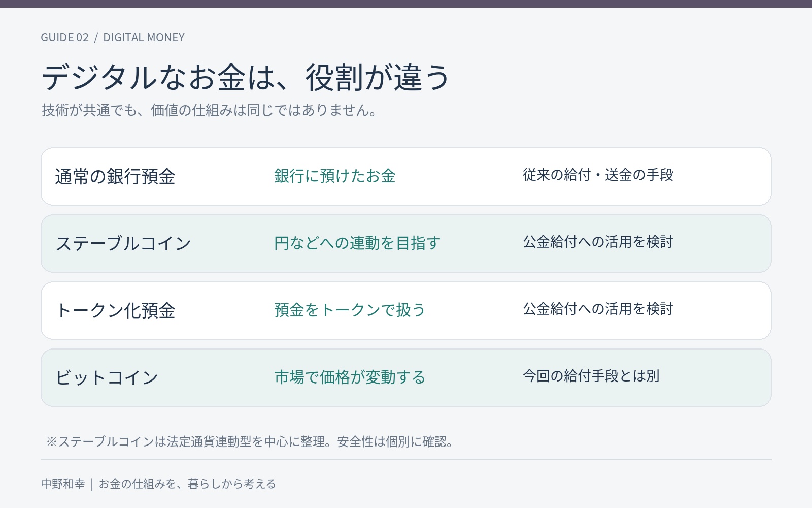Select the 'ステーブルコイン' row label

[x=123, y=244]
